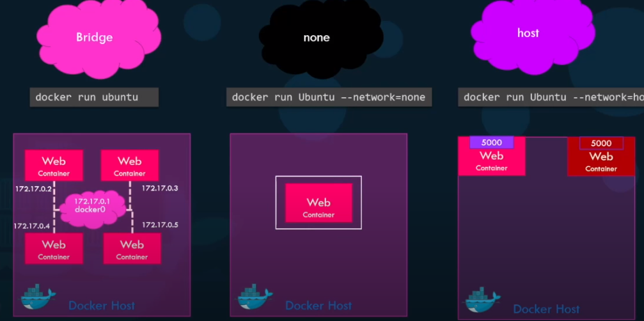The image size is (644, 321).
Task: Click Docker Host label under none diagram
Action: (x=318, y=306)
